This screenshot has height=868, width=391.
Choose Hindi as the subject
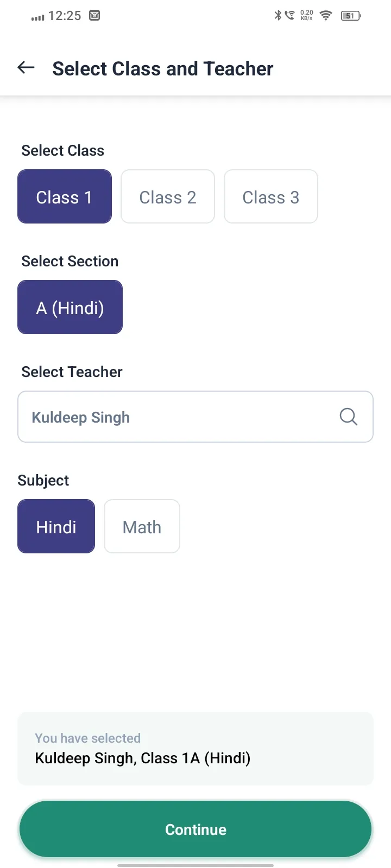coord(56,526)
